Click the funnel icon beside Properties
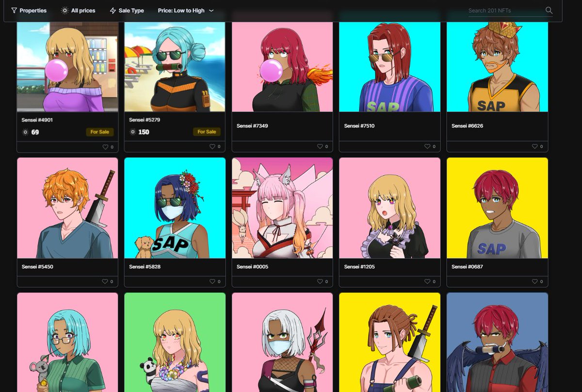Image resolution: width=582 pixels, height=392 pixels. [x=14, y=11]
